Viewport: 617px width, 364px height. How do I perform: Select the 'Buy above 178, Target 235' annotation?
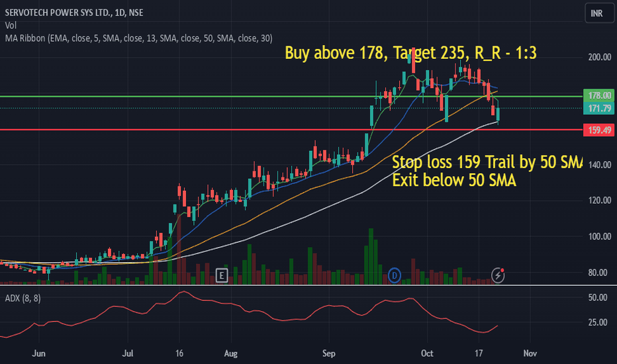pyautogui.click(x=410, y=53)
